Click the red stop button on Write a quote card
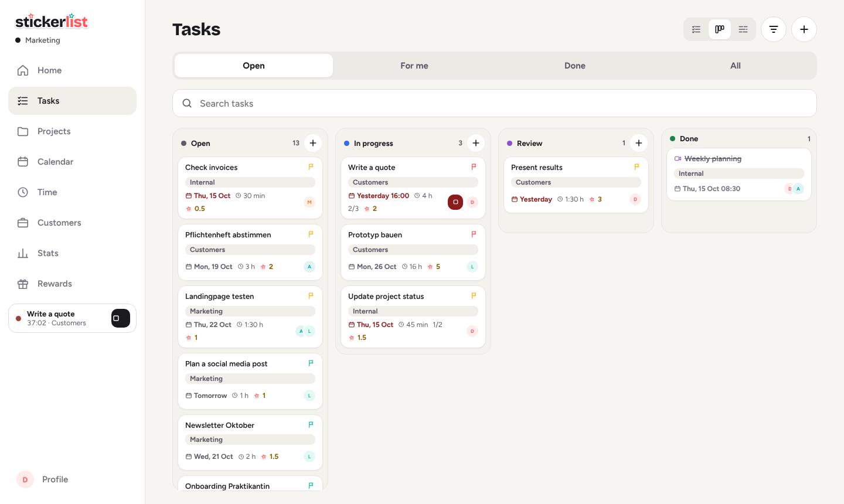Viewport: 844px width, 504px height. click(455, 202)
